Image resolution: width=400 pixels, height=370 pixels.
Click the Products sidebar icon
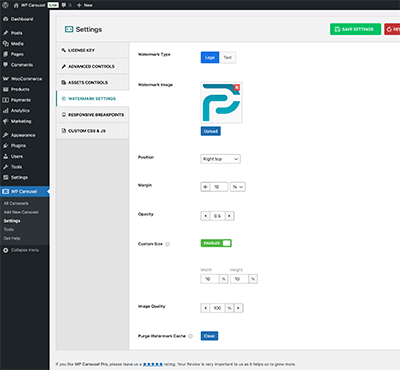(6, 89)
